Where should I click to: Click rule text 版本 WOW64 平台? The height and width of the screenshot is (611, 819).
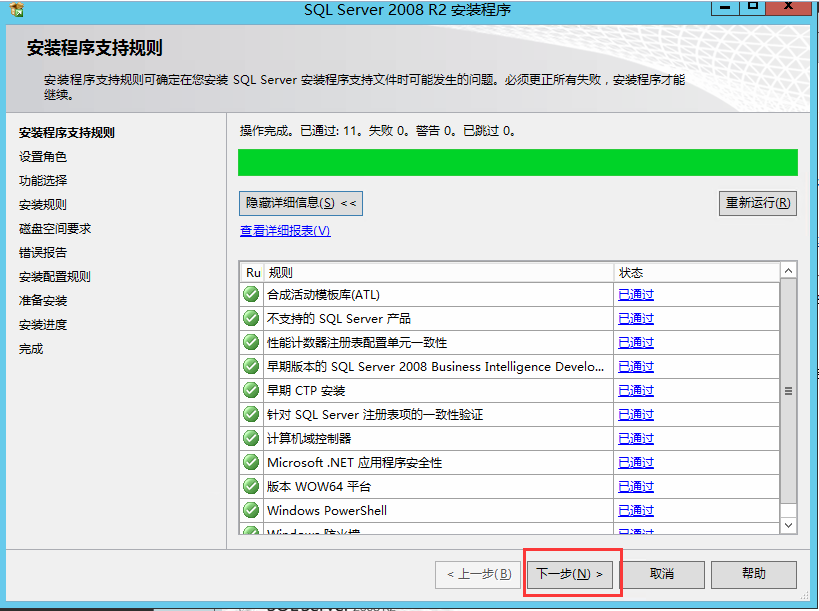pyautogui.click(x=319, y=487)
